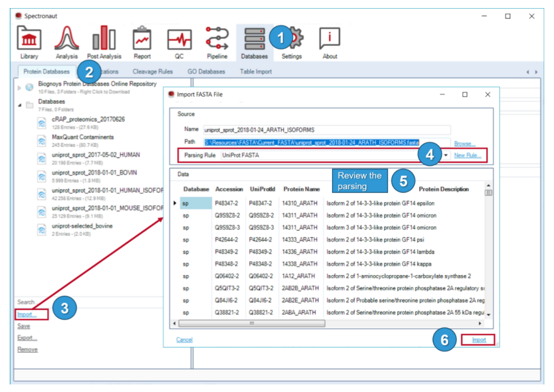
Task: Click Cancel in the Import FASTA dialog
Action: click(x=184, y=340)
